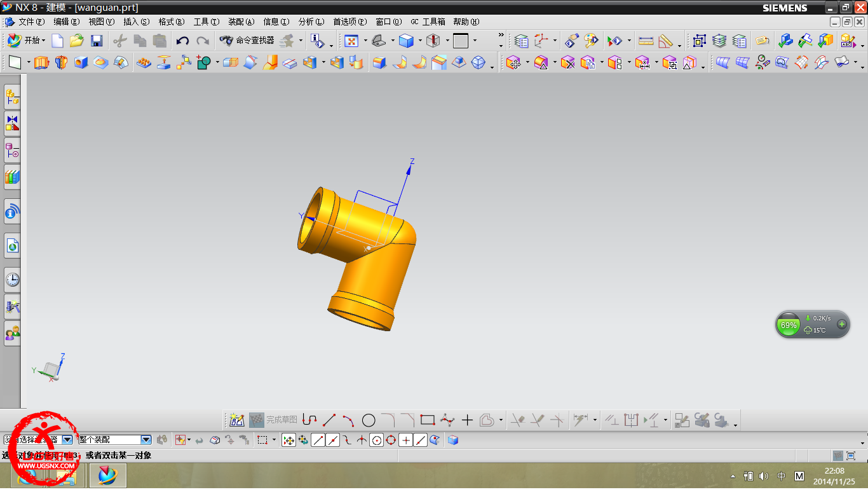Open the Assembly Navigator sidebar tab
Image resolution: width=868 pixels, height=492 pixels.
pyautogui.click(x=12, y=97)
